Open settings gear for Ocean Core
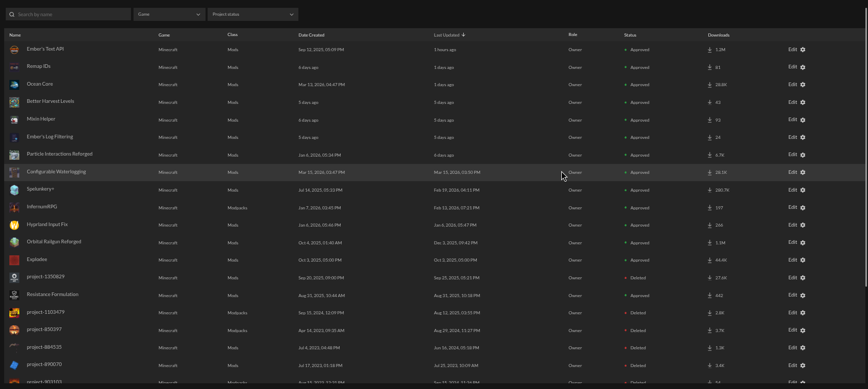The image size is (868, 389). [x=803, y=85]
